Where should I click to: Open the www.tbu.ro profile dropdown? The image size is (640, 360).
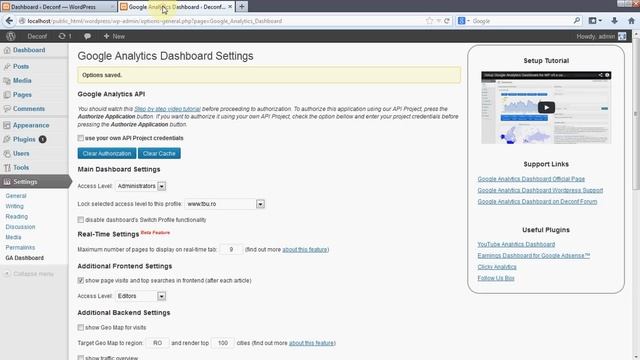tap(224, 204)
